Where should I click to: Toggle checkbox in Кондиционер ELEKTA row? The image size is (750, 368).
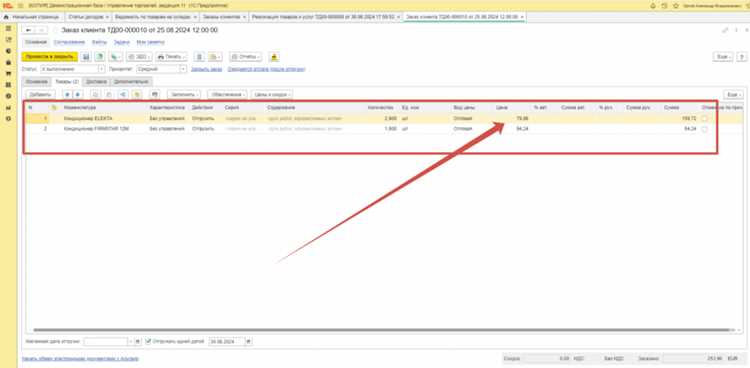click(x=704, y=119)
